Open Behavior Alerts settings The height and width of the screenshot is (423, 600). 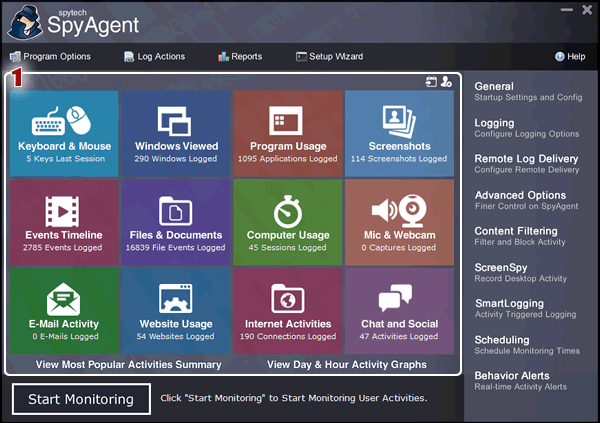[520, 381]
